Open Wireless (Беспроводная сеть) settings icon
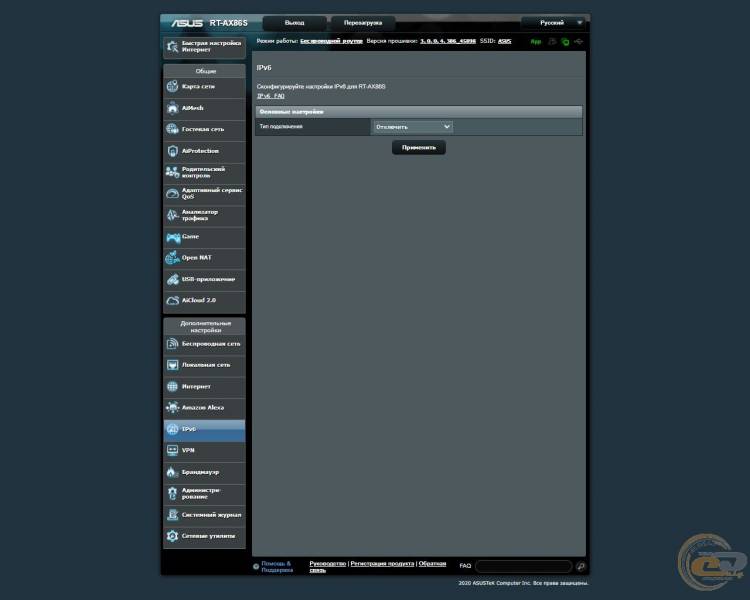750x600 pixels. pos(172,344)
